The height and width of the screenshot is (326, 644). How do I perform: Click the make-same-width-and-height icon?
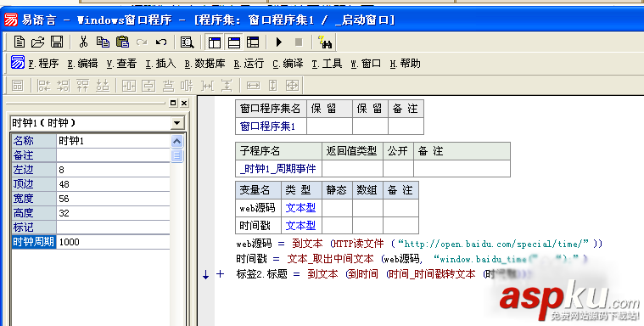click(x=292, y=86)
